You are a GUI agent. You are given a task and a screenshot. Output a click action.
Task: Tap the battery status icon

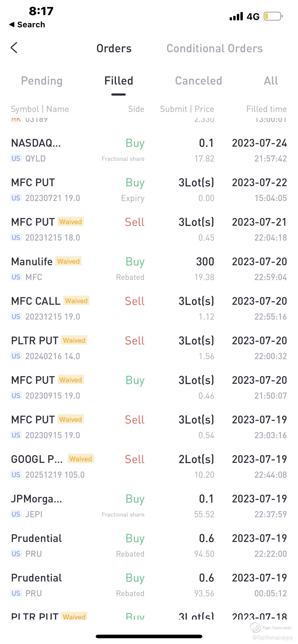(x=273, y=17)
